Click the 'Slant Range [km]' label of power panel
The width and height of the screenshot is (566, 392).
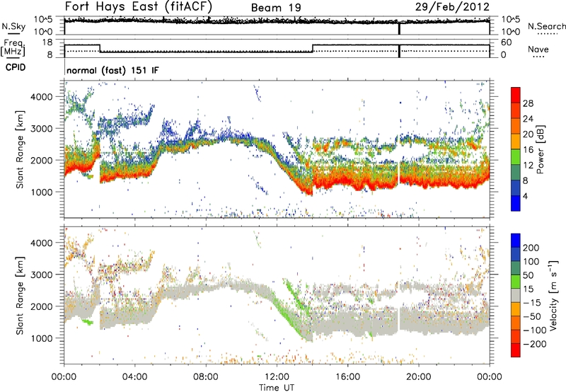[20, 149]
